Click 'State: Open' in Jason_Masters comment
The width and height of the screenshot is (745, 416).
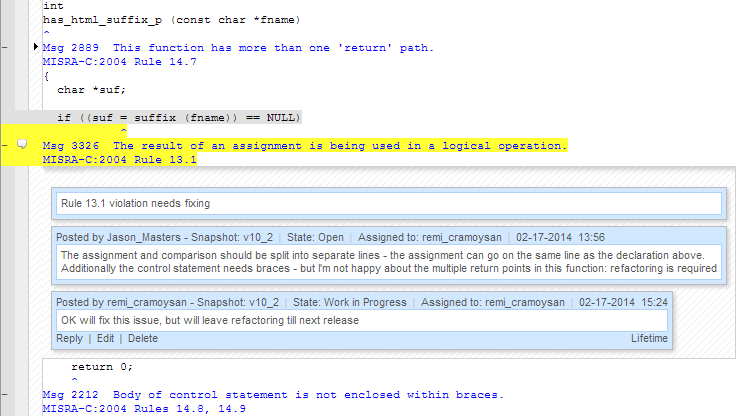click(315, 237)
